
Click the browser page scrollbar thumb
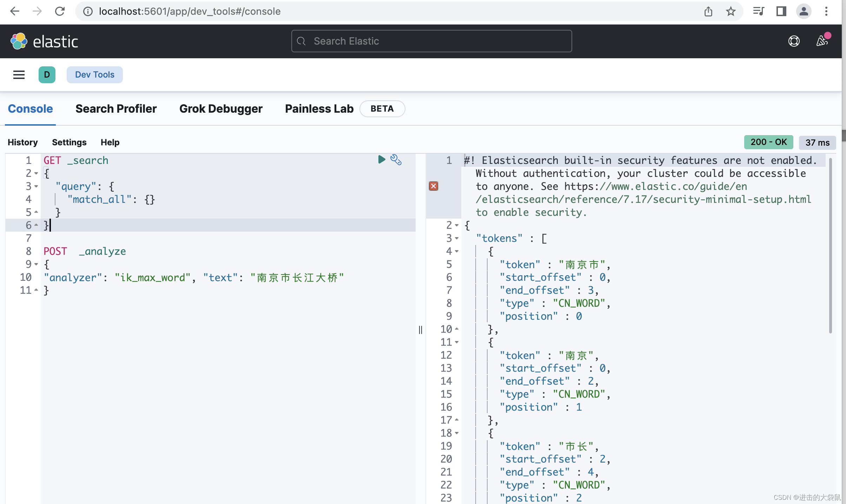844,135
